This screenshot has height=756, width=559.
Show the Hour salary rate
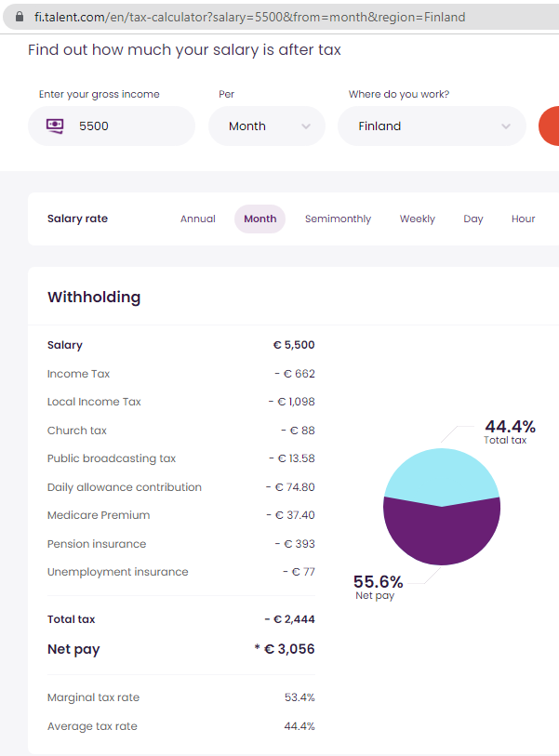[x=523, y=219]
